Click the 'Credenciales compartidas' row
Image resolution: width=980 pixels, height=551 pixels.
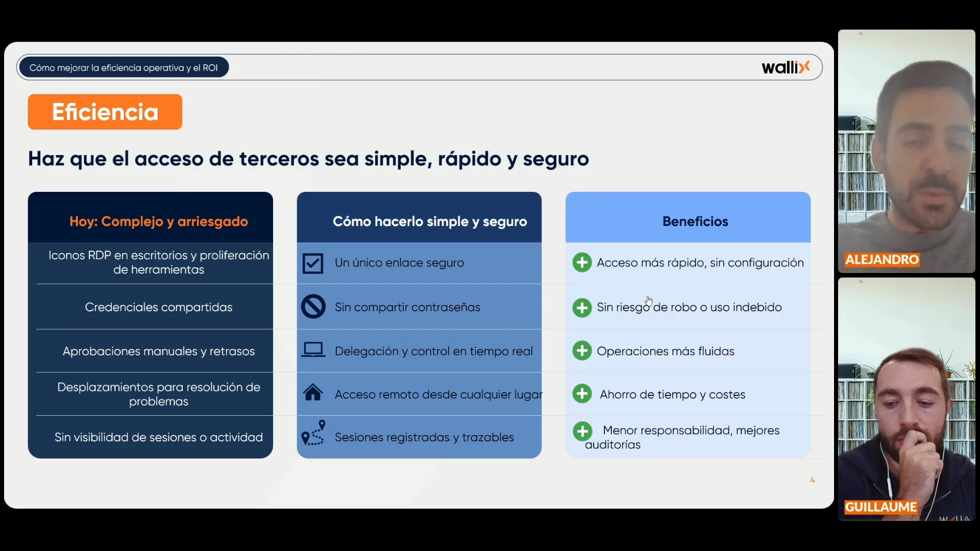pos(158,307)
